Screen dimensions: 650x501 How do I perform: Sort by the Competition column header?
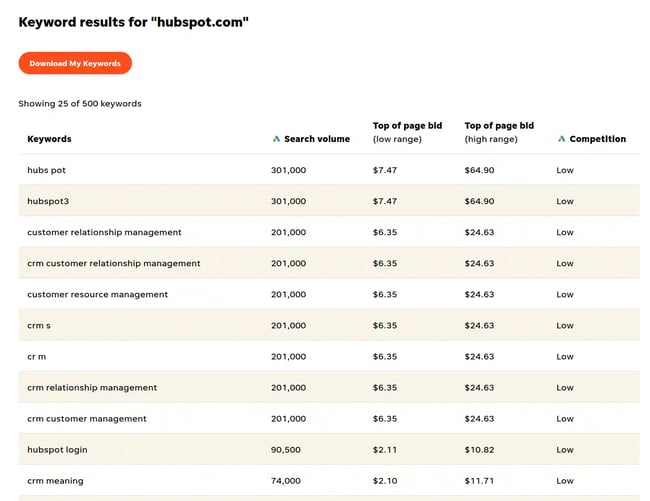[x=597, y=139]
